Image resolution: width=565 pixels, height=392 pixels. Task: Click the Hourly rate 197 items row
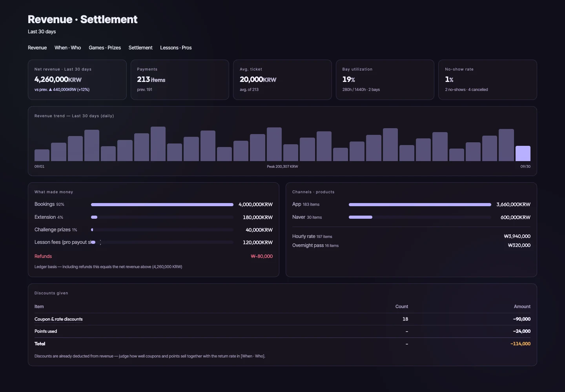click(411, 236)
